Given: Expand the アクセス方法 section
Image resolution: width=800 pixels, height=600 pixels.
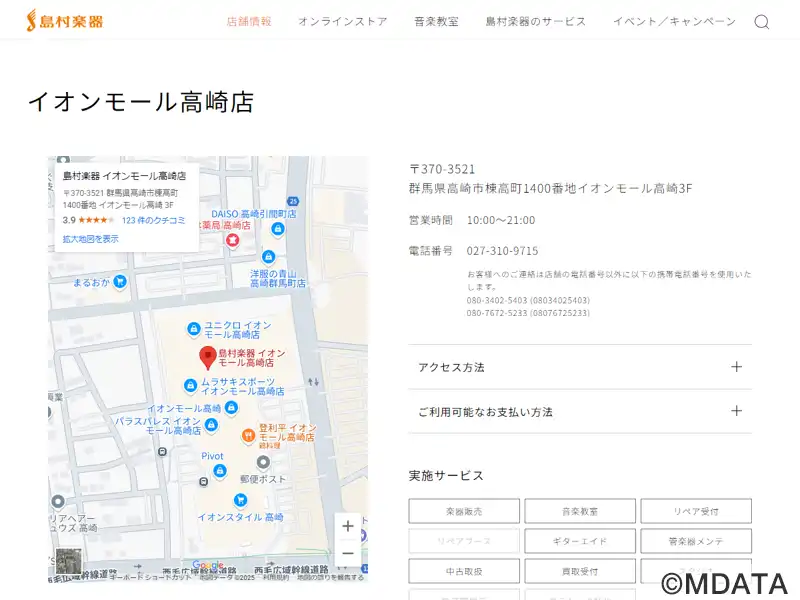Looking at the screenshot, I should [580, 367].
